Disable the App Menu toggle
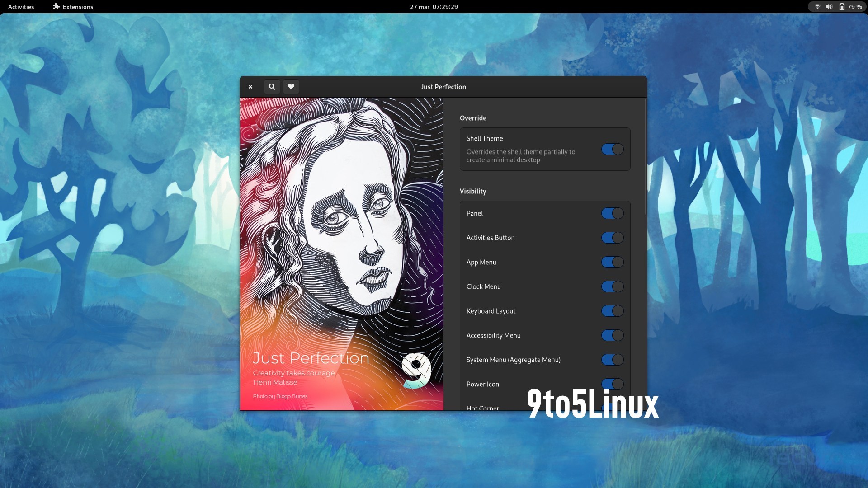Screen dimensions: 868x488 tap(613, 262)
